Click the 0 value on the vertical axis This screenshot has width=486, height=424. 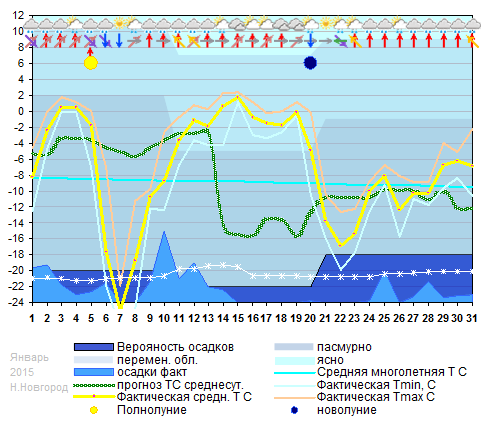21,111
